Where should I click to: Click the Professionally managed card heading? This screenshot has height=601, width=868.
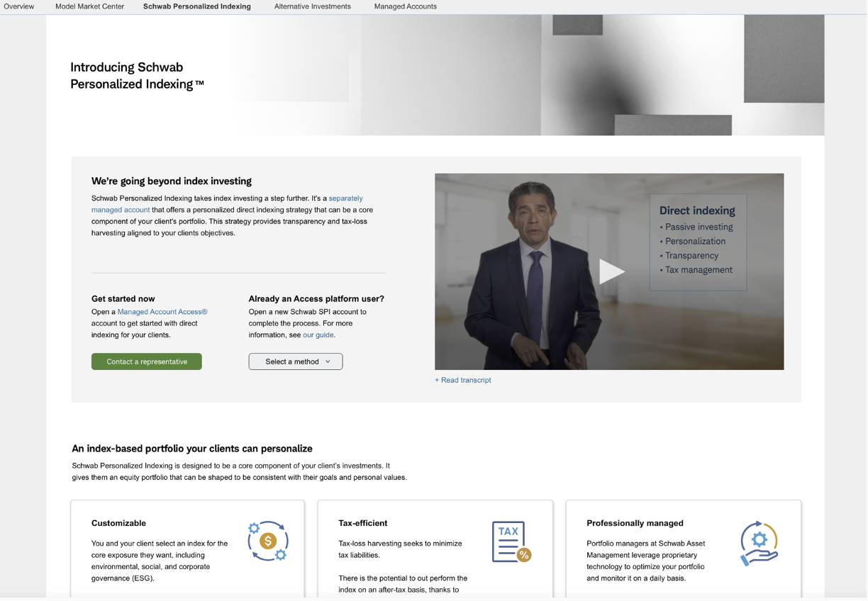(635, 523)
